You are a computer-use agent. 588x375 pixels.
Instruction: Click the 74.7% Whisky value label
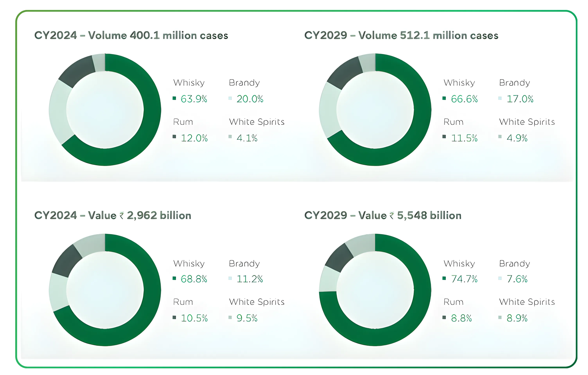coord(464,279)
